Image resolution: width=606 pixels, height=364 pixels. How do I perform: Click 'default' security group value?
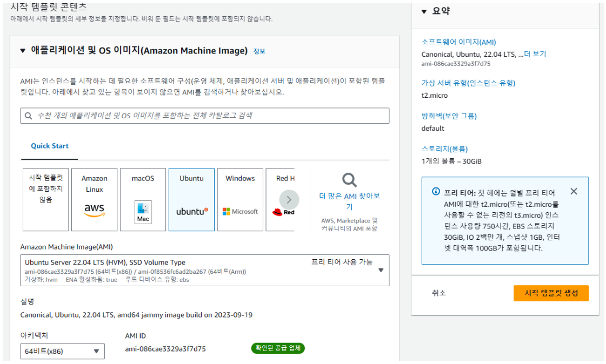(x=432, y=128)
